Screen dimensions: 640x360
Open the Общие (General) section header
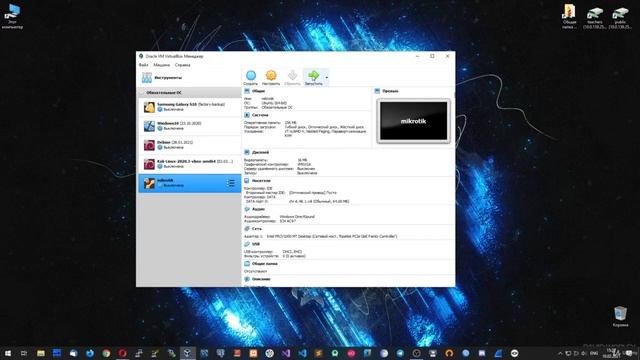pyautogui.click(x=258, y=91)
